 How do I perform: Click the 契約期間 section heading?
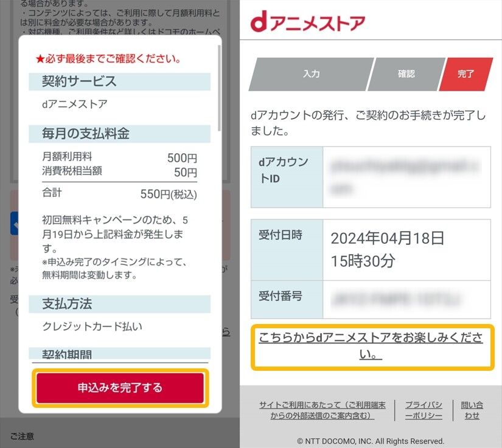(x=120, y=354)
